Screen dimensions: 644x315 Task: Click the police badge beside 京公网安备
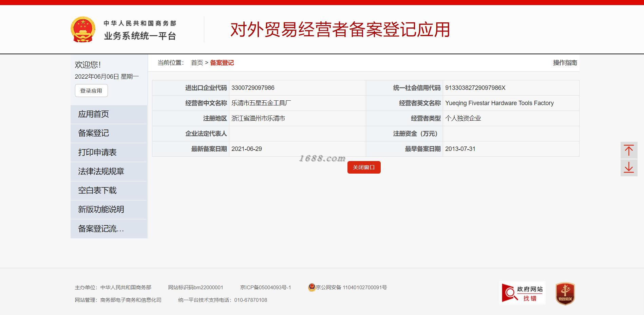click(311, 287)
